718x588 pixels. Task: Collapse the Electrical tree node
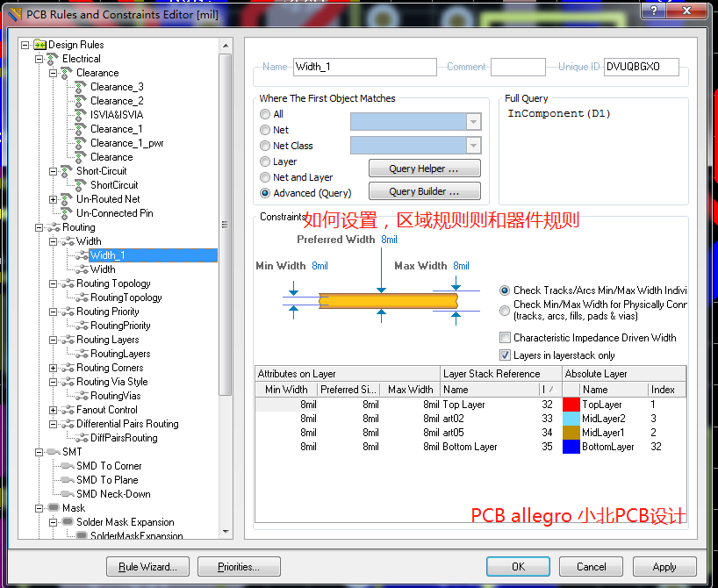39,59
